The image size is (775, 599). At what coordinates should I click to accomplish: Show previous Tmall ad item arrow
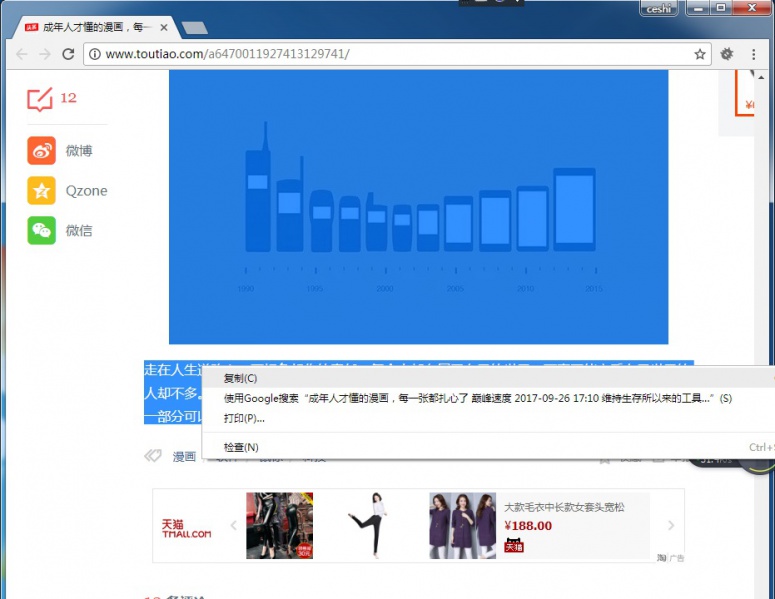coord(234,525)
